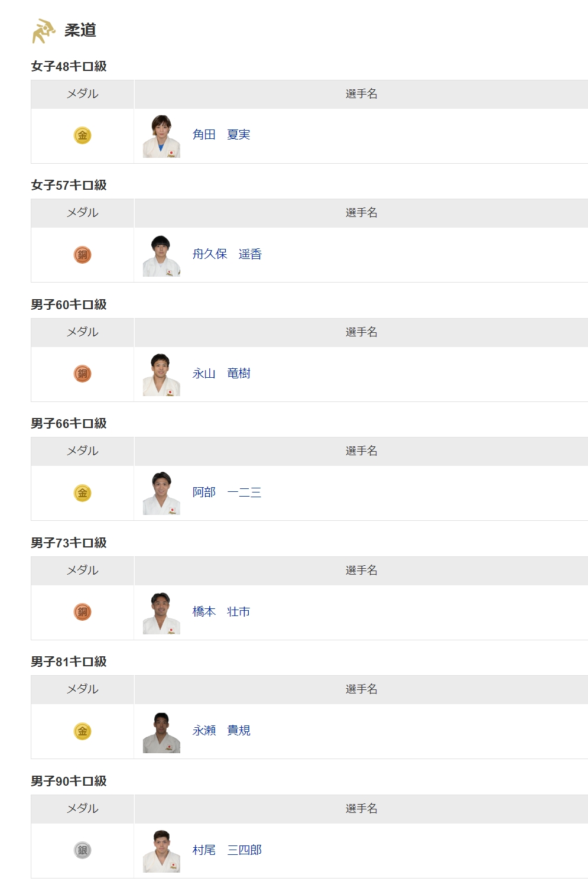Open athlete link 橋本 壮市

click(221, 612)
